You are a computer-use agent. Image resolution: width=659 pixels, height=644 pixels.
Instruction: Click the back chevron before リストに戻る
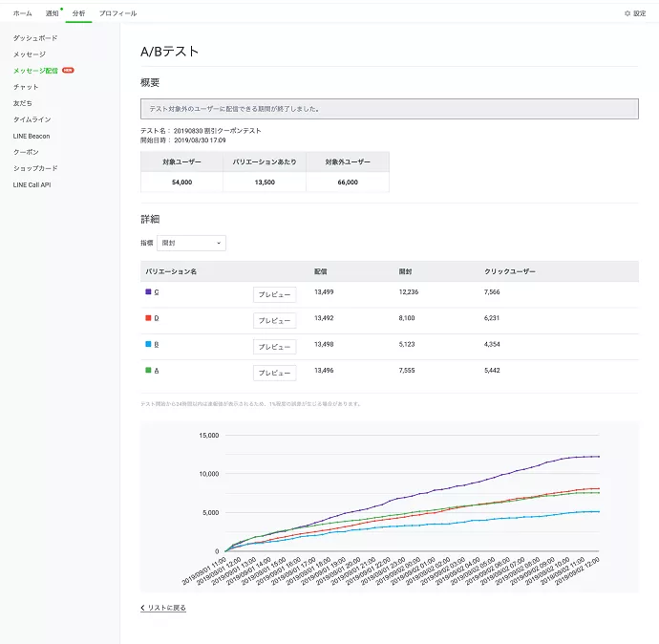coord(142,608)
